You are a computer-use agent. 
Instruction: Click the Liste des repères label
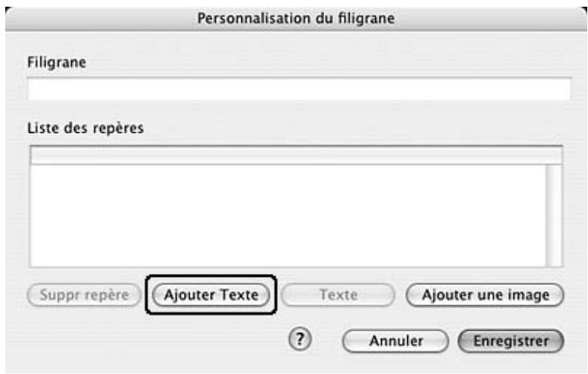click(x=85, y=128)
